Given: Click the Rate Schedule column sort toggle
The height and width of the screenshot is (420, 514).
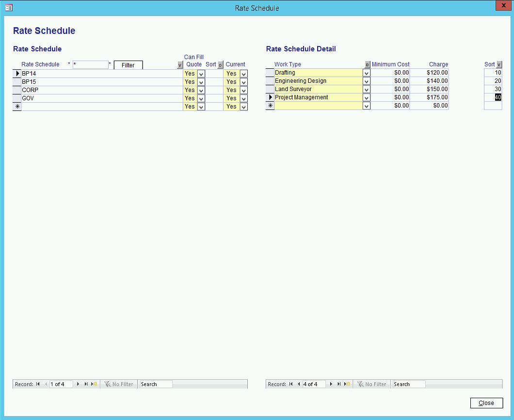Looking at the screenshot, I should (180, 65).
